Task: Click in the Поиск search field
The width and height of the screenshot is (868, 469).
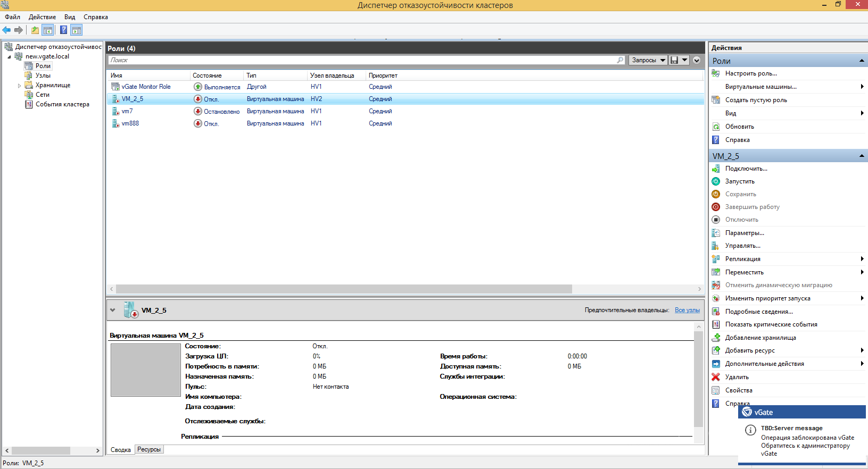Action: coord(362,60)
